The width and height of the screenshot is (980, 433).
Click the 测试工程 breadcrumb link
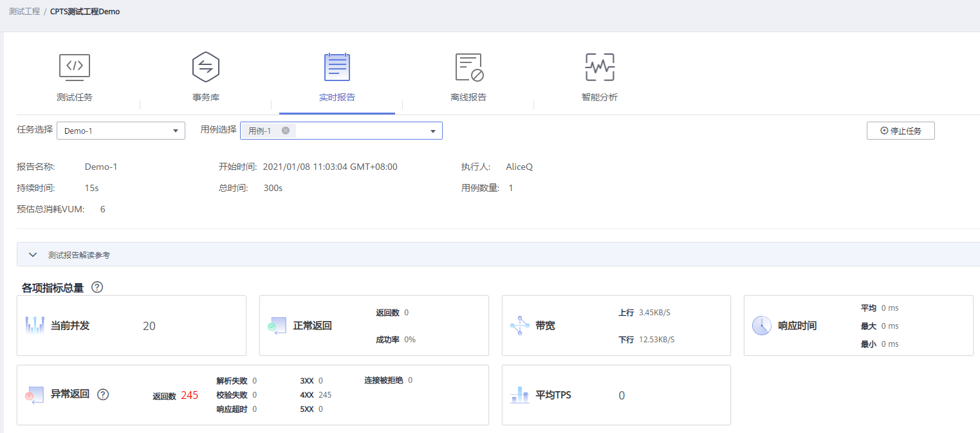click(x=24, y=12)
